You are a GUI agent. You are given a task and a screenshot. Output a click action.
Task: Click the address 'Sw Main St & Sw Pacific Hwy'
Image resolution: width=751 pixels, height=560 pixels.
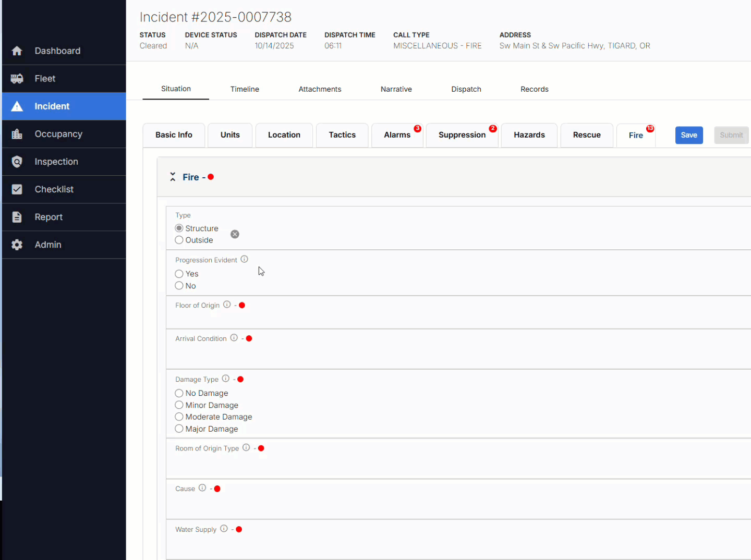coord(552,46)
